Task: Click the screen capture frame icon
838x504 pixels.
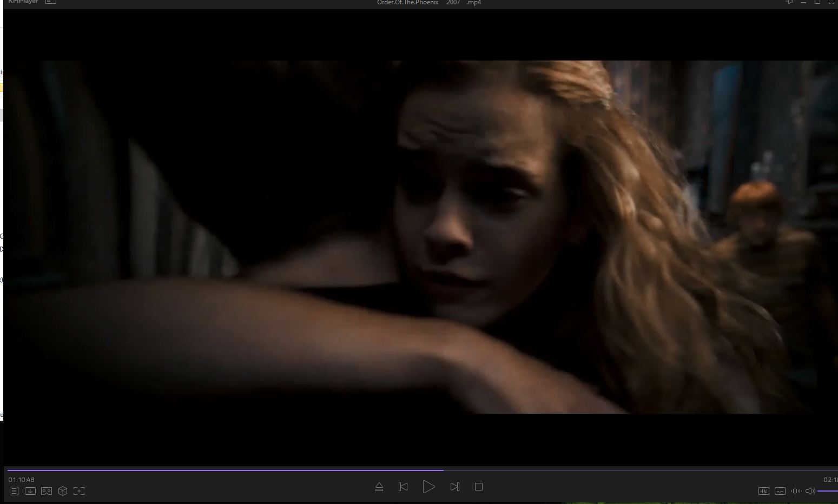Action: pos(79,491)
